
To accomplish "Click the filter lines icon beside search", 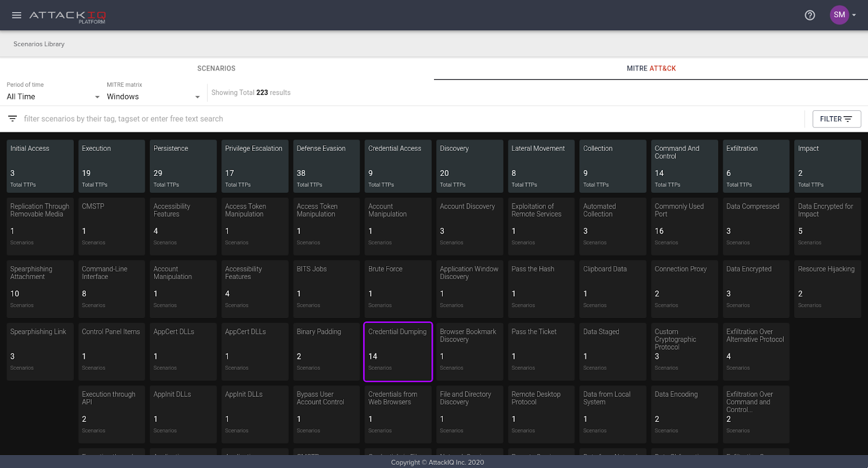I will pos(12,118).
